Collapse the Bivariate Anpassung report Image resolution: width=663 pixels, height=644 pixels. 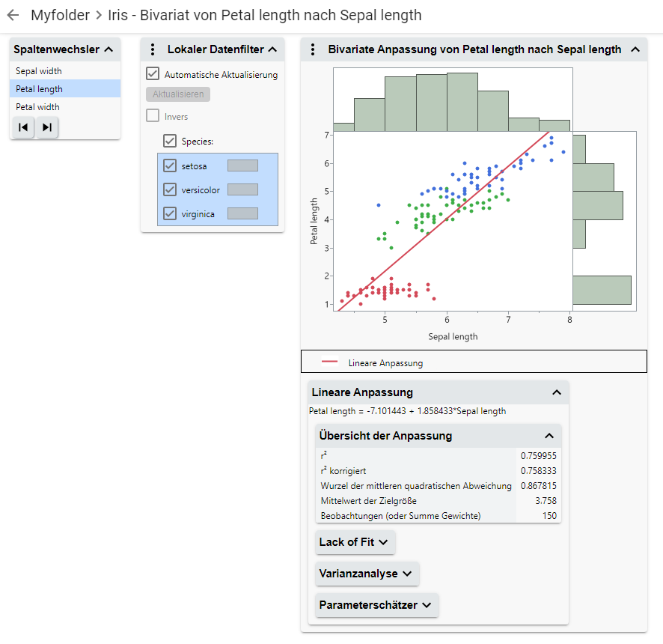(x=635, y=49)
